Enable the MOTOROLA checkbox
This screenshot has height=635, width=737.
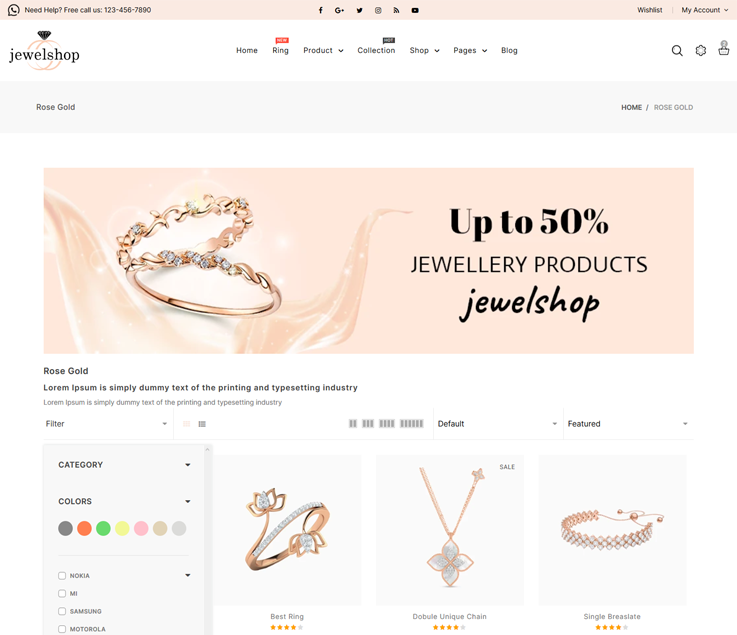[x=62, y=629]
